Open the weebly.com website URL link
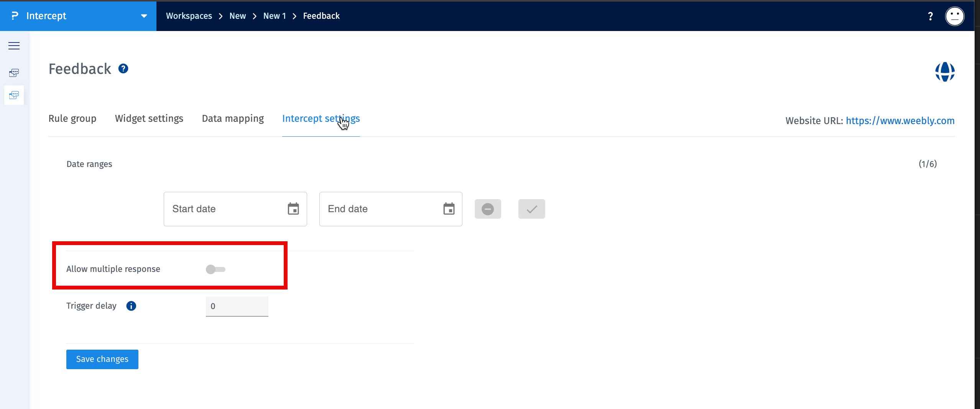Viewport: 980px width, 409px height. pos(900,121)
